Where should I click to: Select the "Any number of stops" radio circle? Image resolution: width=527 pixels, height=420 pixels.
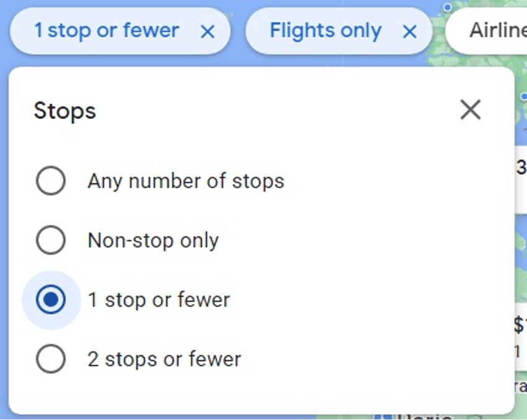(51, 181)
